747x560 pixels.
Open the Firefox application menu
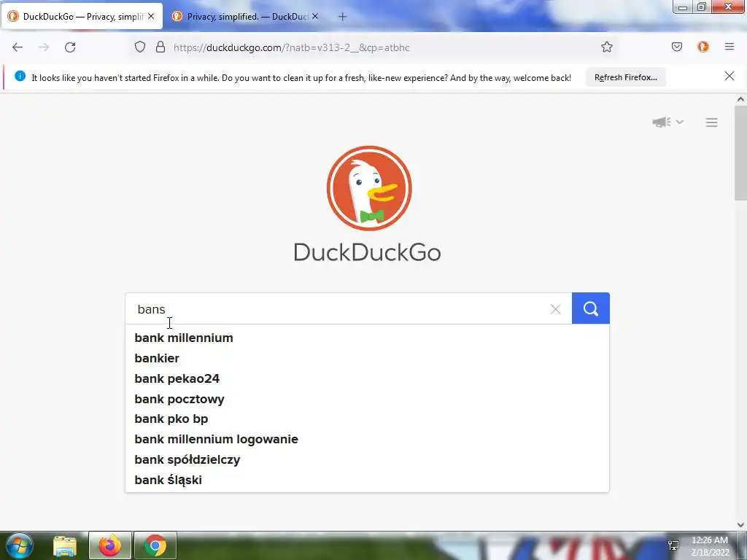pos(729,47)
